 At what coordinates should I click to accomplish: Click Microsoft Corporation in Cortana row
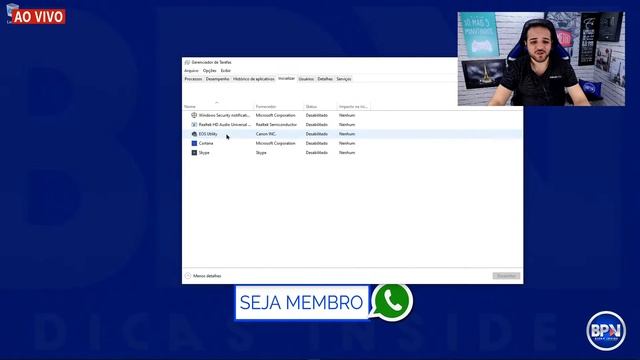(x=276, y=143)
